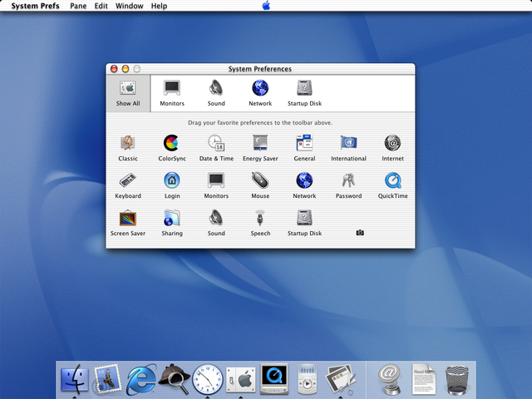532x399 pixels.
Task: Open the Screen Saver pane
Action: point(128,223)
